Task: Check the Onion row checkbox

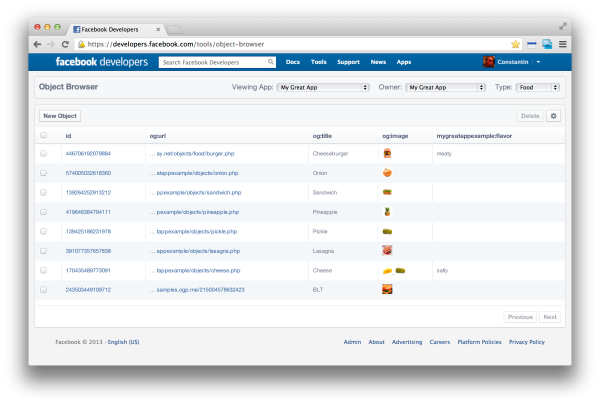Action: point(44,173)
